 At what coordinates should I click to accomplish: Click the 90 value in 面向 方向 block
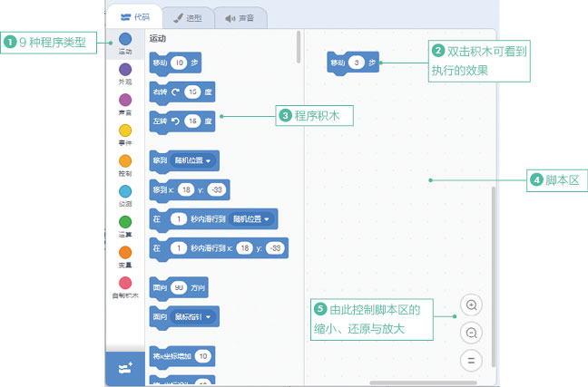179,287
